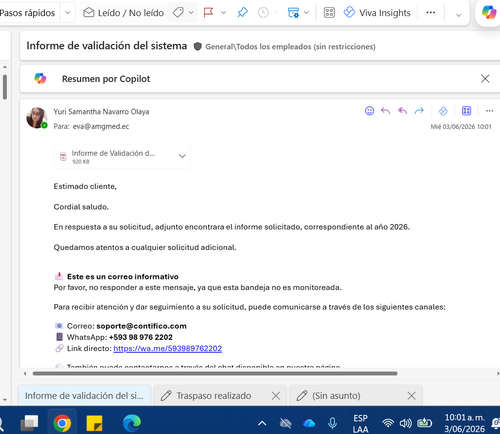
Task: Change ESP LAA input language
Action: (361, 423)
